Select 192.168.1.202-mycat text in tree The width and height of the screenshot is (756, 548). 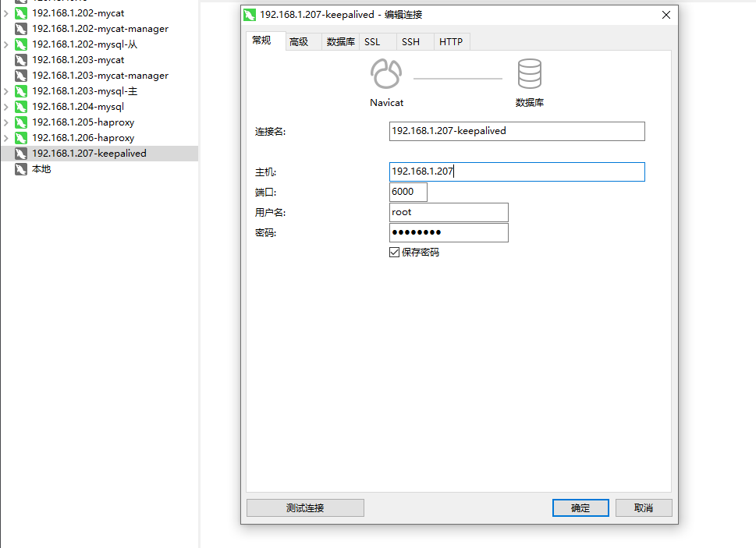point(78,13)
